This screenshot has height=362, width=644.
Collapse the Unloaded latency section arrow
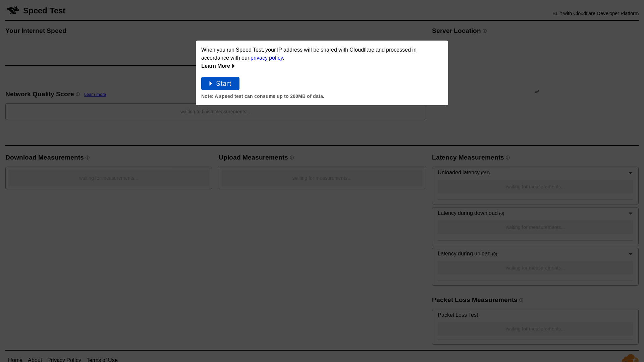tap(631, 173)
